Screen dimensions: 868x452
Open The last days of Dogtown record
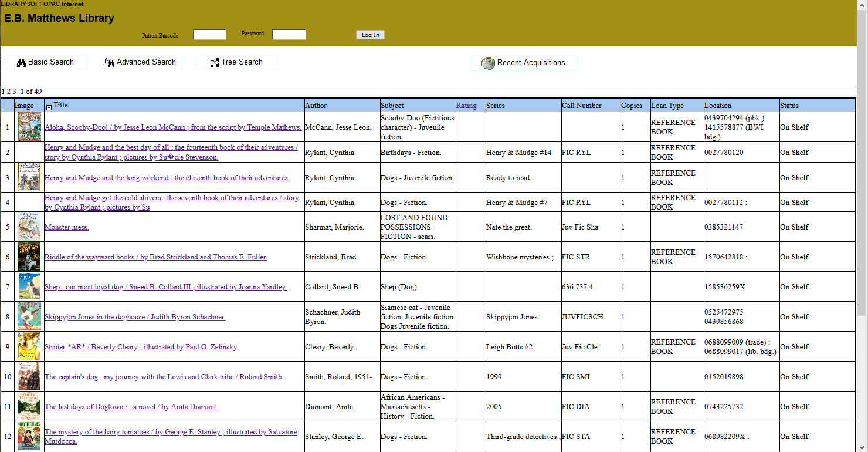(x=131, y=407)
